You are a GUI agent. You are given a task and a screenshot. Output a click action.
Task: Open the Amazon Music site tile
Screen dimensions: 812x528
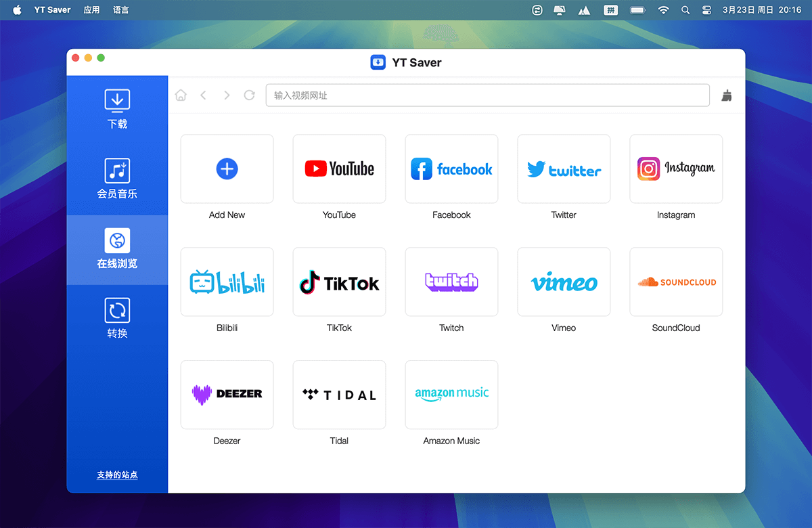pyautogui.click(x=451, y=395)
